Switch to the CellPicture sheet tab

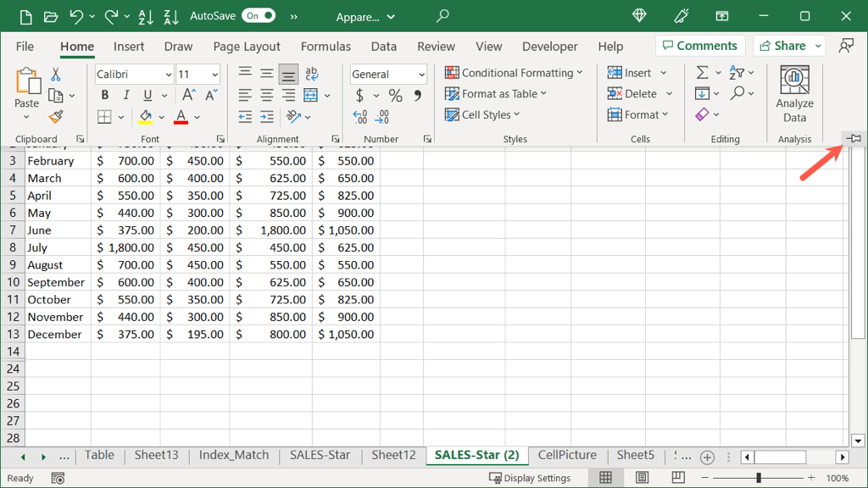567,455
